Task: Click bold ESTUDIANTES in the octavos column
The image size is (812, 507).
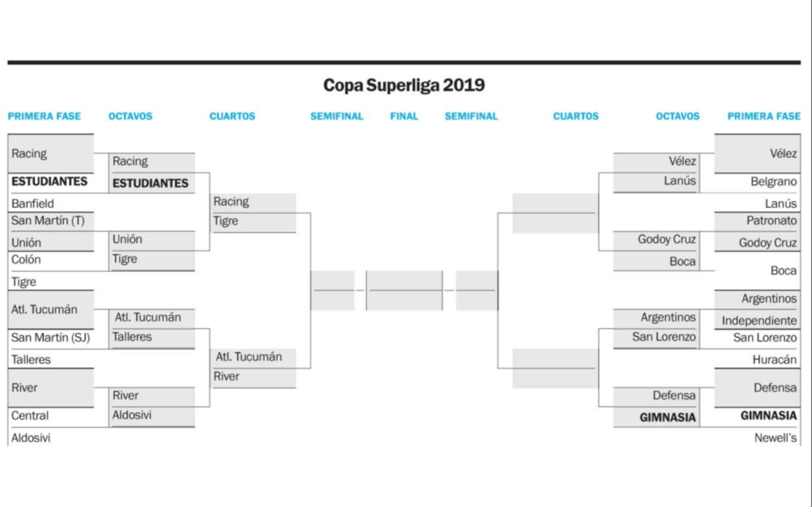Action: [150, 183]
